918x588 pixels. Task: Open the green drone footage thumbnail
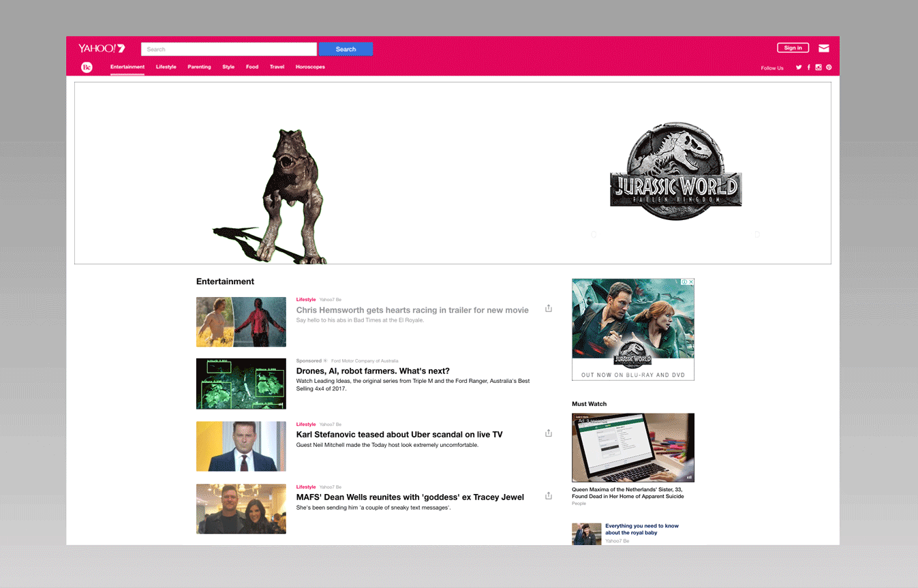[241, 384]
